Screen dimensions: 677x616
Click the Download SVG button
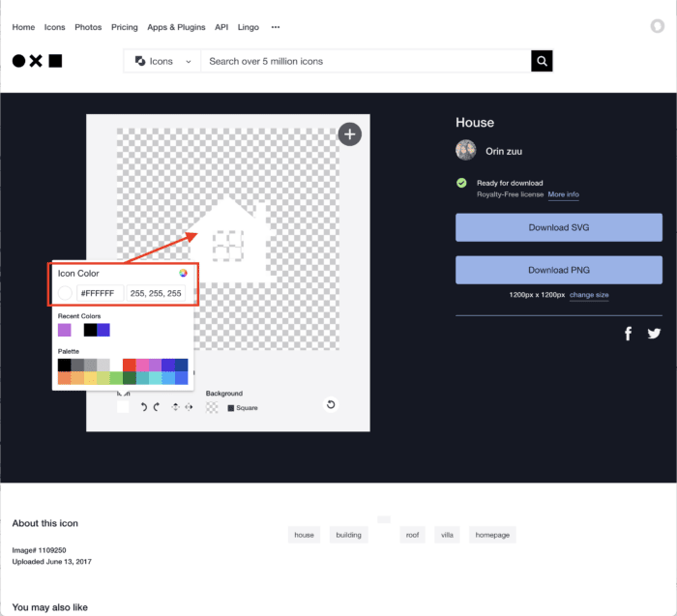tap(558, 227)
